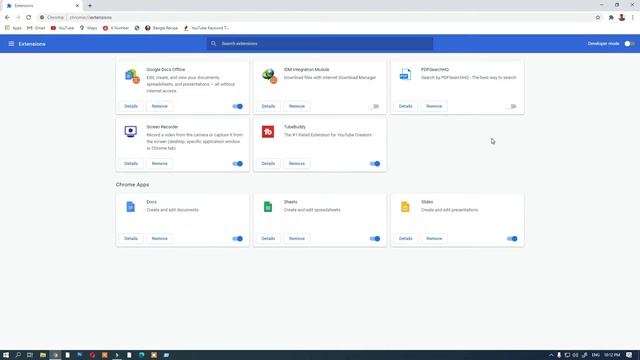Open the YouTube bookmark

pyautogui.click(x=62, y=28)
